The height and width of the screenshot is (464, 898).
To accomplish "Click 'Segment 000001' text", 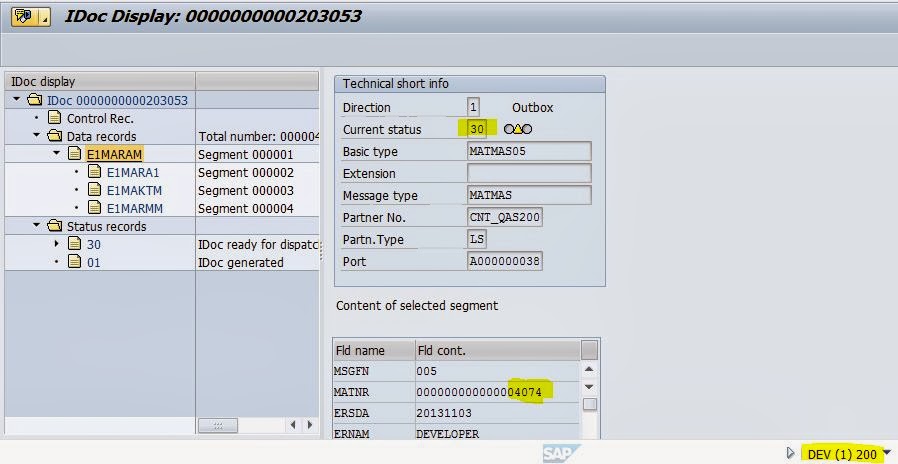I will coord(246,155).
